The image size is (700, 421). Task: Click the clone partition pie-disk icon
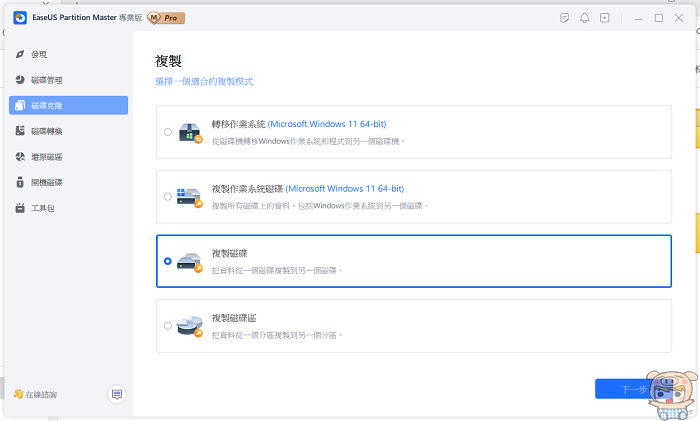click(189, 327)
